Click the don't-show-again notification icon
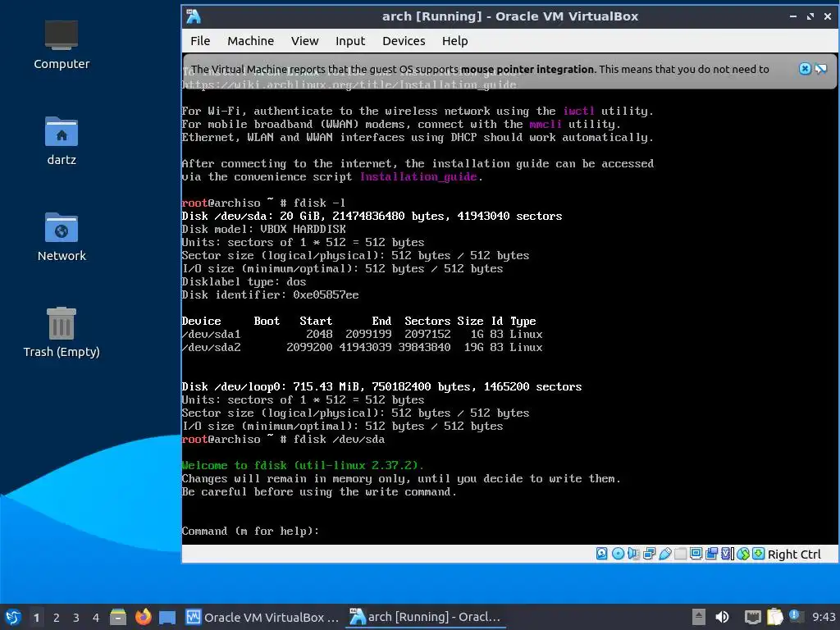 820,69
